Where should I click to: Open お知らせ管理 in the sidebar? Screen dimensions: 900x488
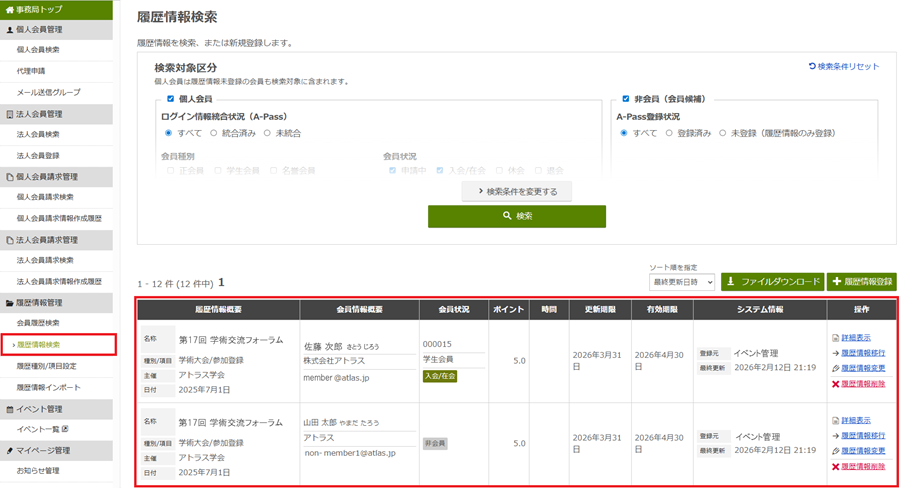click(38, 471)
